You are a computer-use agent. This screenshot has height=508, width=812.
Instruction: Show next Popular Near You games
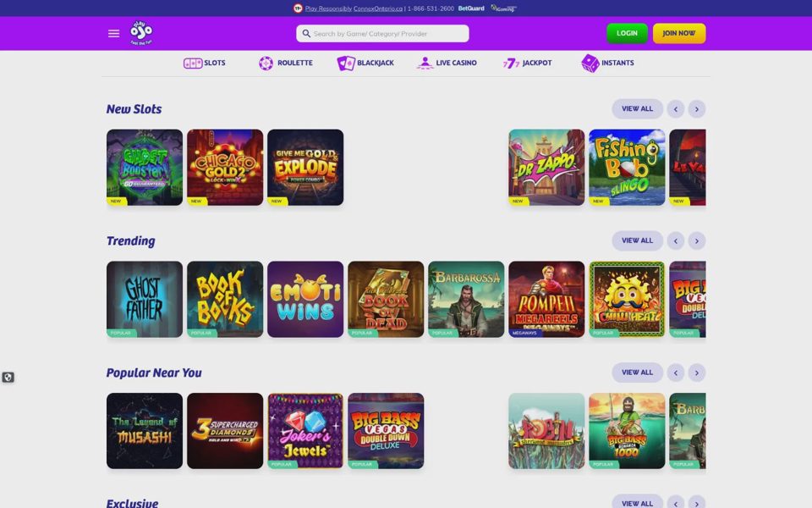tap(696, 373)
